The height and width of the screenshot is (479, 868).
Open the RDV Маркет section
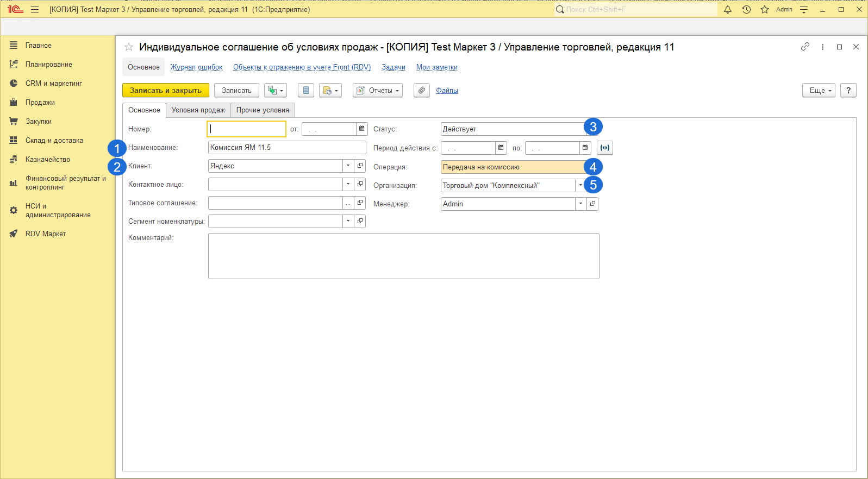(x=46, y=234)
